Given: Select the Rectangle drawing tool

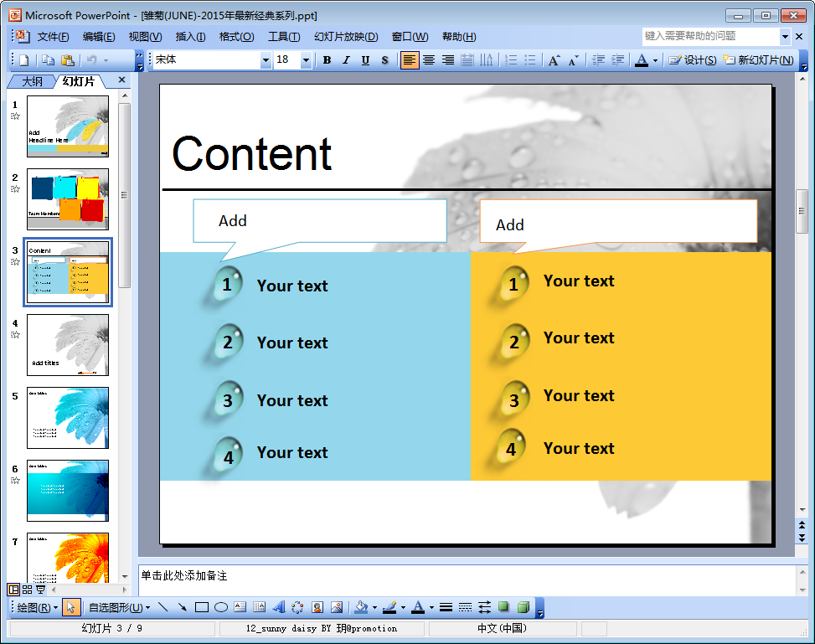Looking at the screenshot, I should pyautogui.click(x=202, y=607).
